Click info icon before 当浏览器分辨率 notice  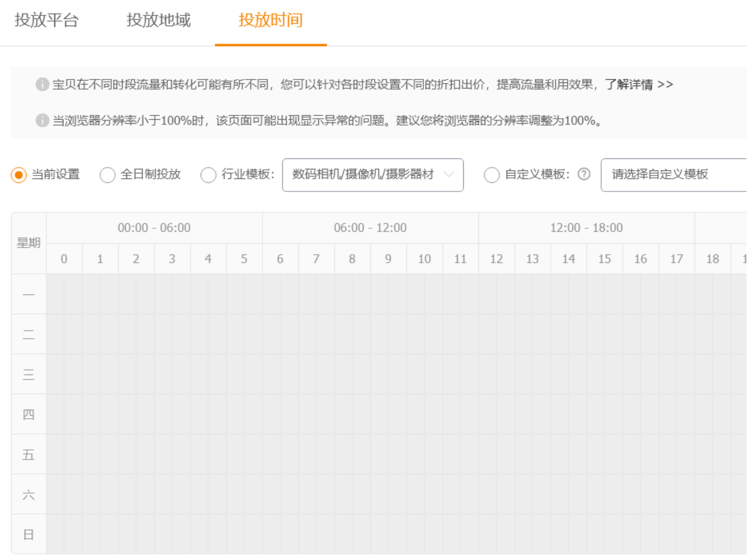click(x=42, y=121)
